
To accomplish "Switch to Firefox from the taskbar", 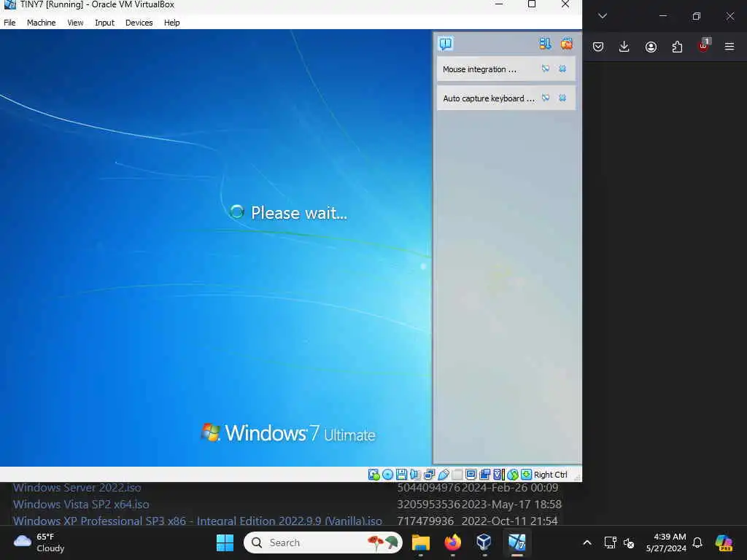I will click(x=452, y=542).
